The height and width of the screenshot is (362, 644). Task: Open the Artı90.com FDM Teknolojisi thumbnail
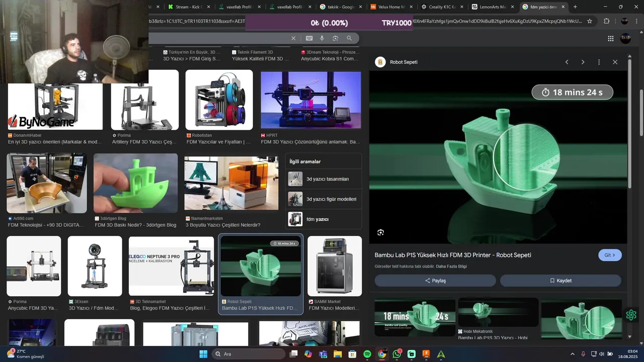click(x=47, y=183)
